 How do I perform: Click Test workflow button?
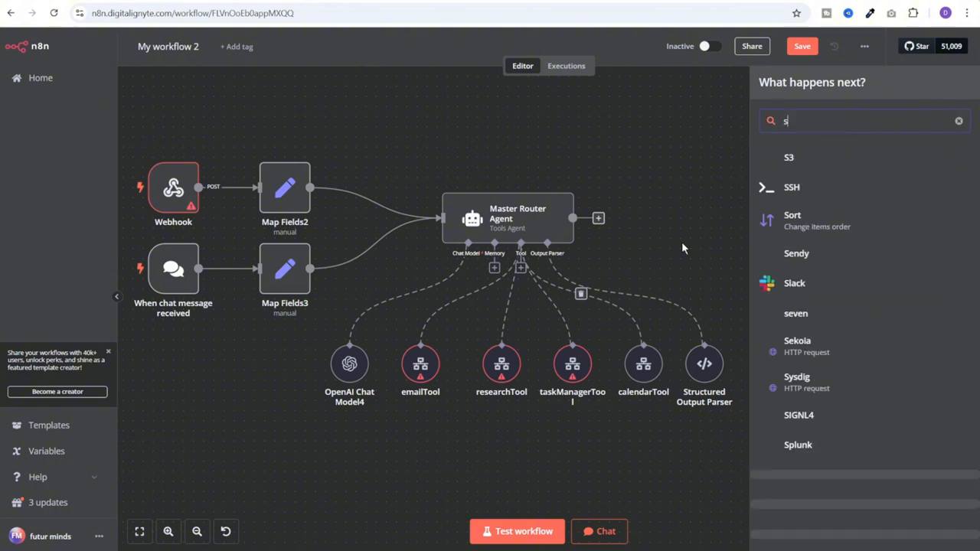[518, 531]
